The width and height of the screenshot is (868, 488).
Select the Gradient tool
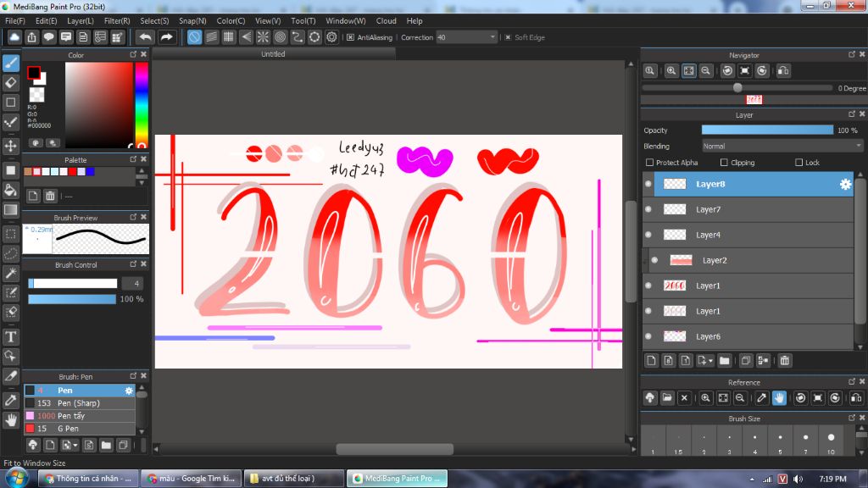pos(11,210)
